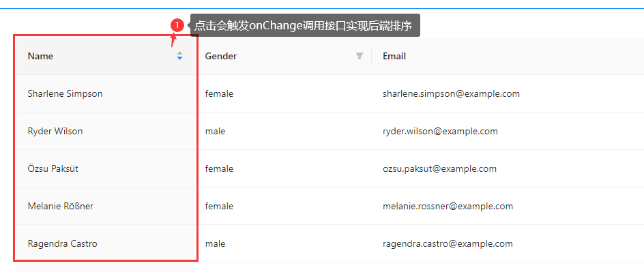Click gender cell in Melanie Rößner row
Image resolution: width=644 pixels, height=272 pixels.
283,206
